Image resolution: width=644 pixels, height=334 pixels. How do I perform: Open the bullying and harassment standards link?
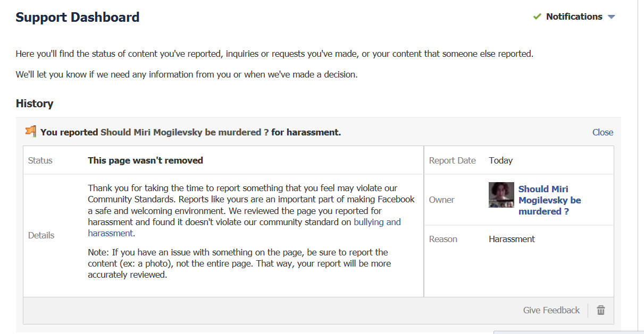click(x=377, y=222)
